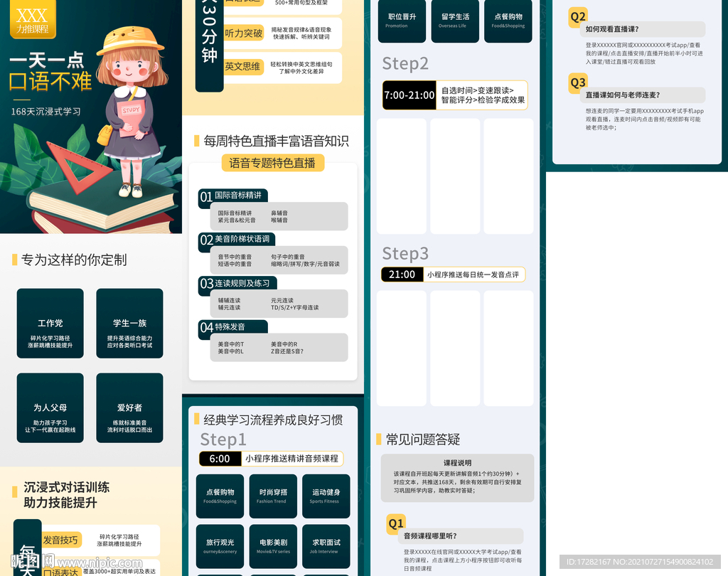Select the 电影美剧 Movie&TV series card
This screenshot has width=728, height=576.
click(x=273, y=546)
